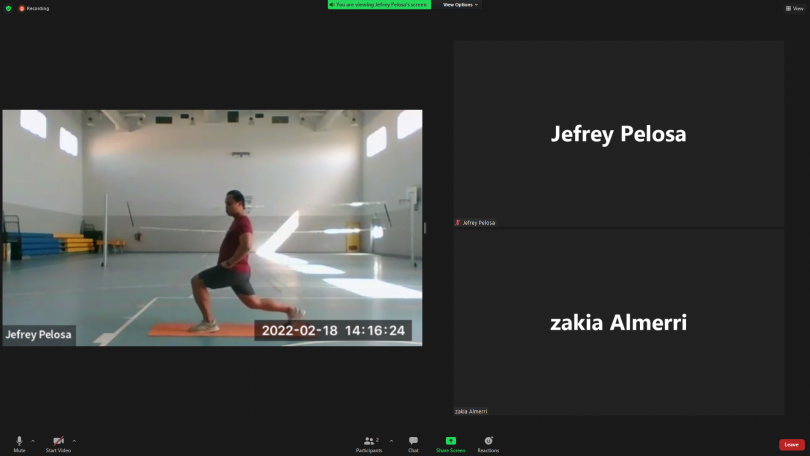The image size is (810, 456).
Task: Select zakia Almerri's participant tile
Action: pos(618,322)
